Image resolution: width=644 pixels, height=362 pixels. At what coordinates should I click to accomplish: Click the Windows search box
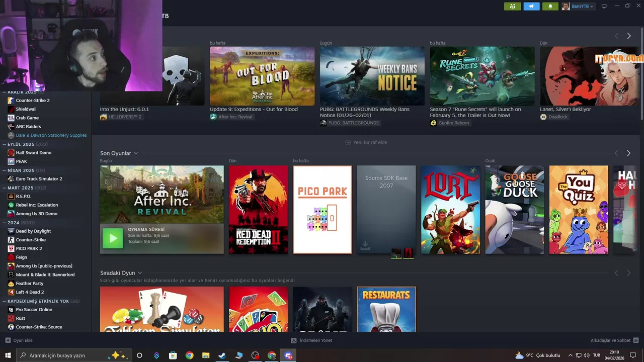pyautogui.click(x=73, y=355)
